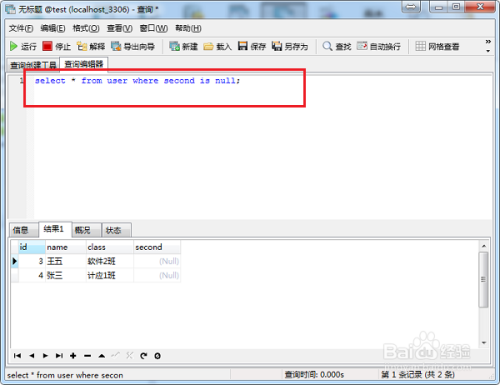Choose 另存为 save as
The image size is (500, 385).
290,46
